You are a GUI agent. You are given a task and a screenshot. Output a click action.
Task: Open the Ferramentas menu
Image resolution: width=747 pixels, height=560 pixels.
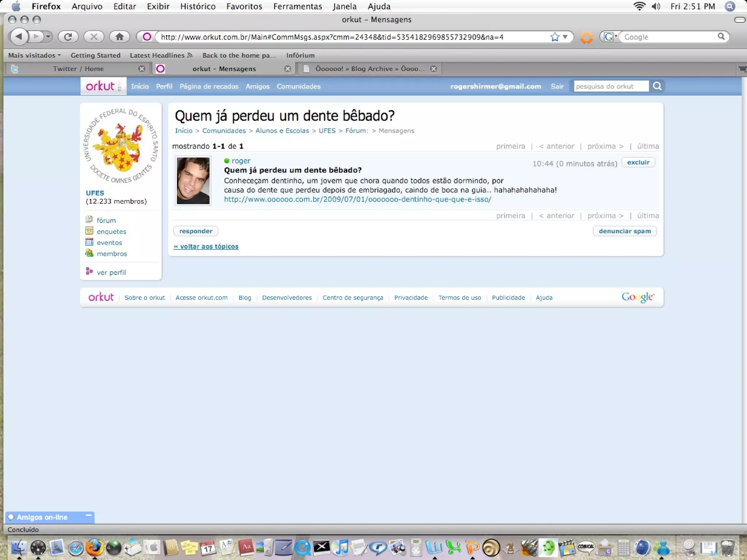click(x=297, y=6)
